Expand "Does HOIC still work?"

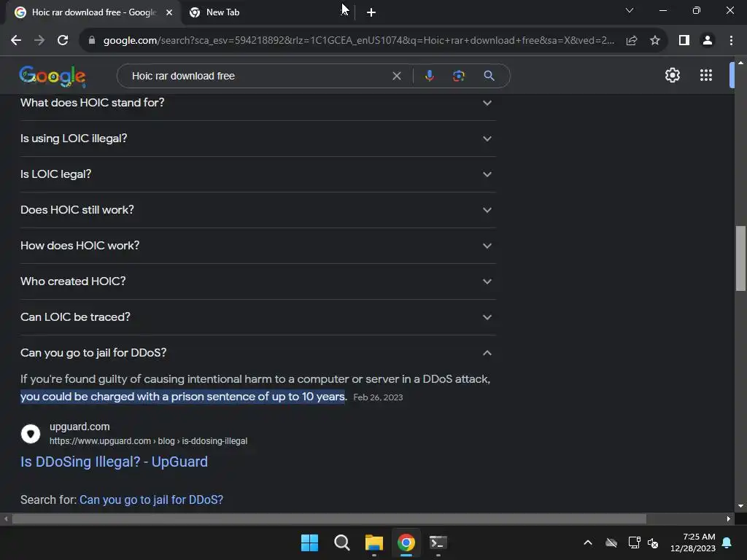(x=258, y=210)
